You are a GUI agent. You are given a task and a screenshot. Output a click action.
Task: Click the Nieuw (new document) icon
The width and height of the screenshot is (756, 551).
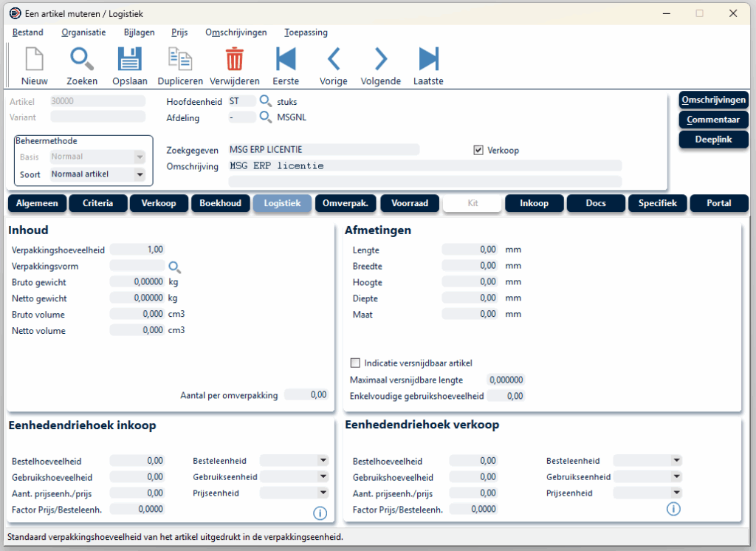point(34,59)
